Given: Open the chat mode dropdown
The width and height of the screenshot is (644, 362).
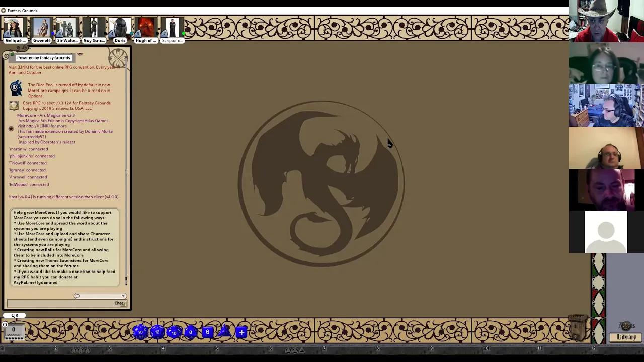Looking at the screenshot, I should pos(100,296).
